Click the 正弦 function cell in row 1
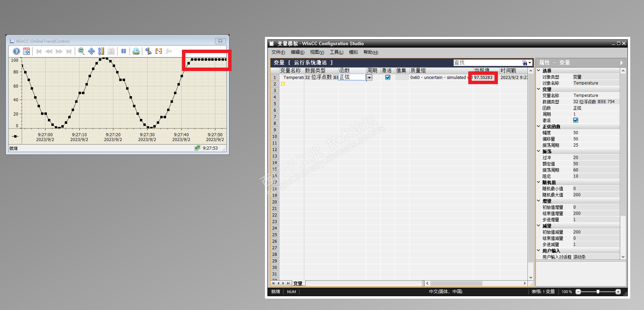Viewport: 644px width, 310px height. [x=352, y=77]
